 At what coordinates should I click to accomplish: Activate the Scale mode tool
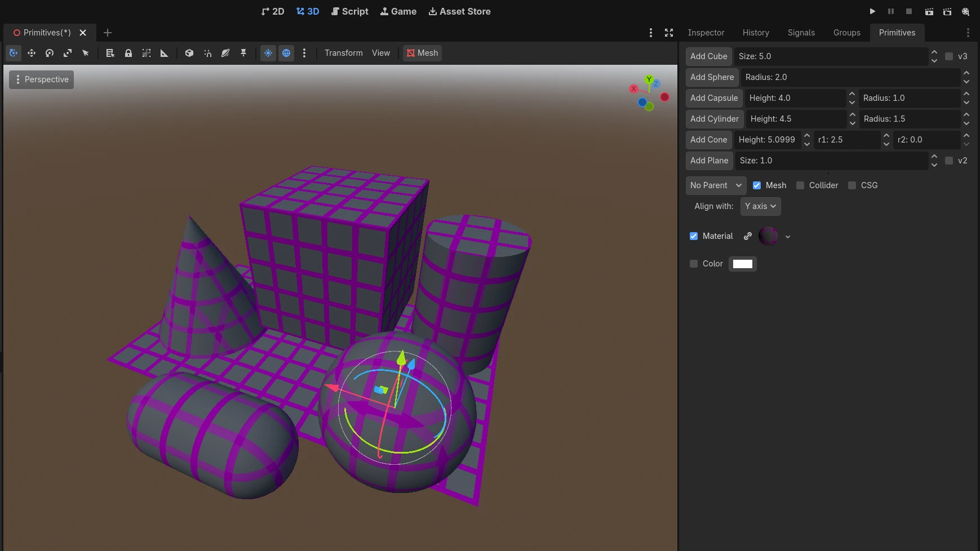click(x=68, y=53)
